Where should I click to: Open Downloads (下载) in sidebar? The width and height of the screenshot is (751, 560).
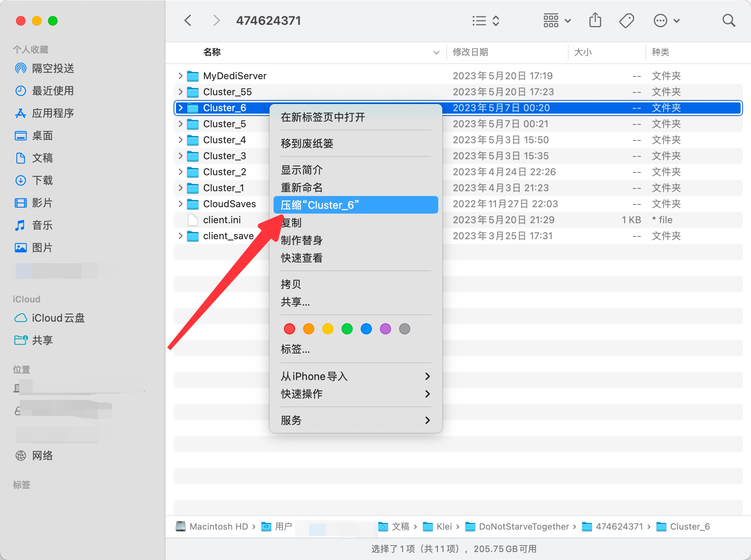(42, 180)
